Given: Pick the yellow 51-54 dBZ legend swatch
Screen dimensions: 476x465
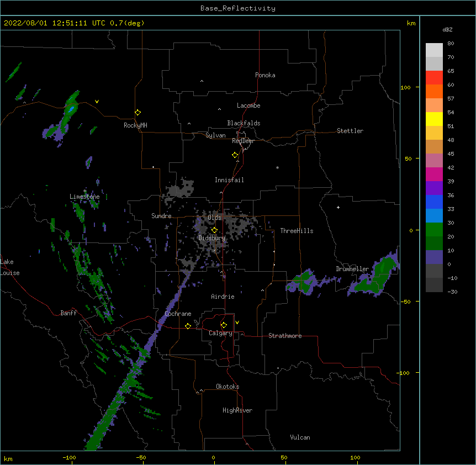Looking at the screenshot, I should click(434, 119).
